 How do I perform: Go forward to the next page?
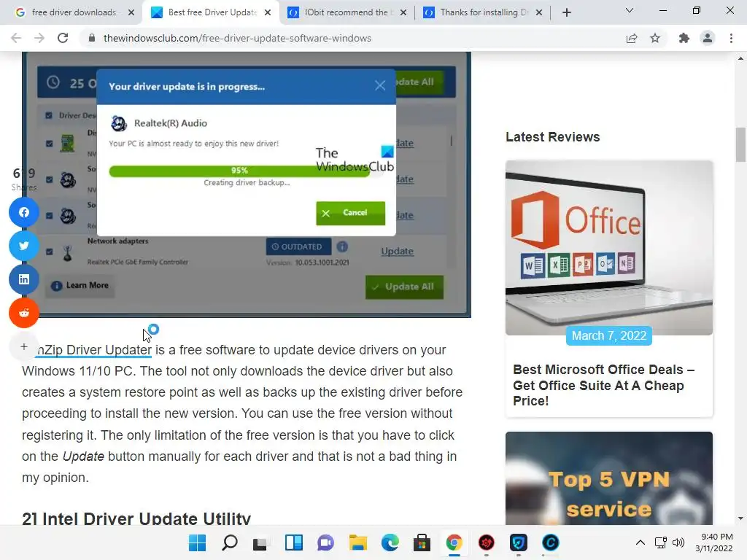pyautogui.click(x=39, y=38)
